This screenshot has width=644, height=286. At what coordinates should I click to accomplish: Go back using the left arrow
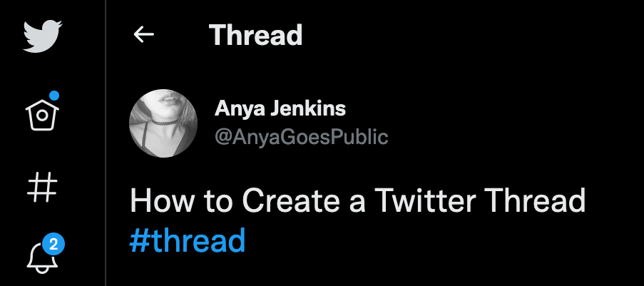click(x=144, y=34)
